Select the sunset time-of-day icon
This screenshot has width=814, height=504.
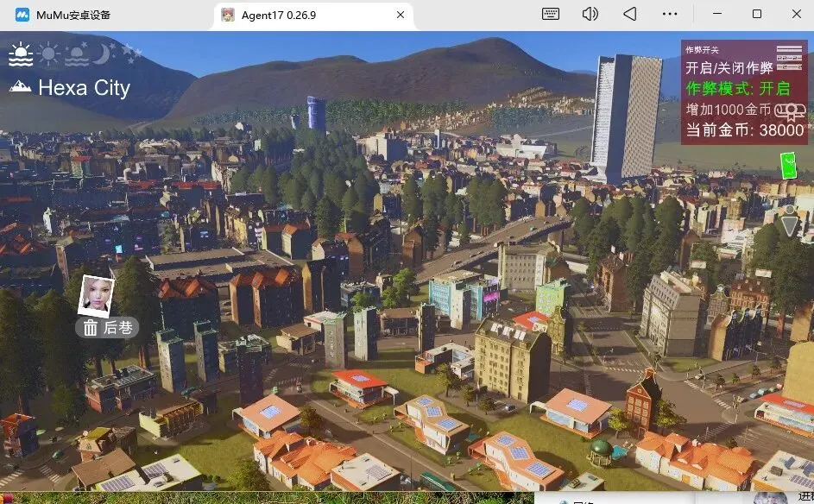pos(78,55)
